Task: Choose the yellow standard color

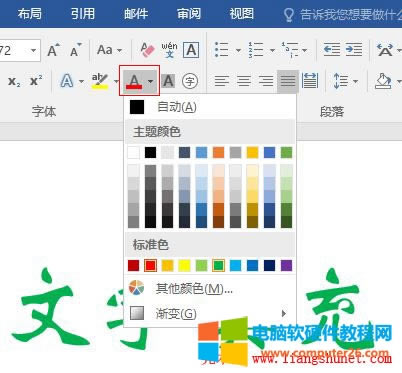Action: pyautogui.click(x=184, y=266)
